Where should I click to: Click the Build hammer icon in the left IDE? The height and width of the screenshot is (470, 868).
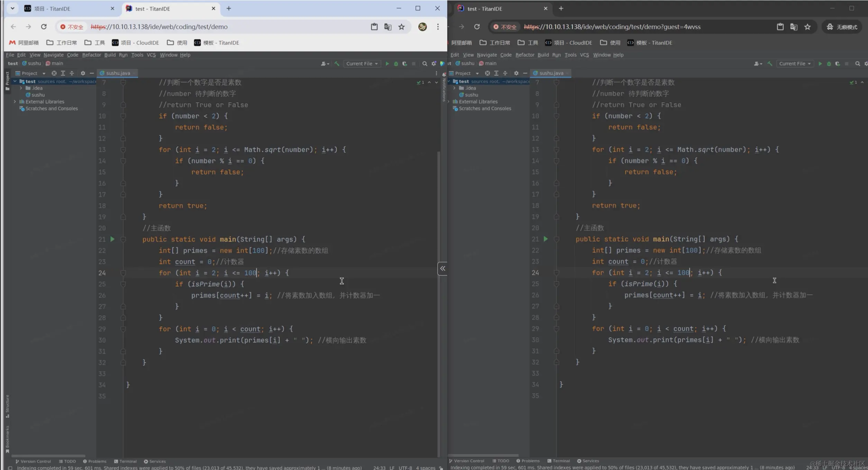click(337, 64)
